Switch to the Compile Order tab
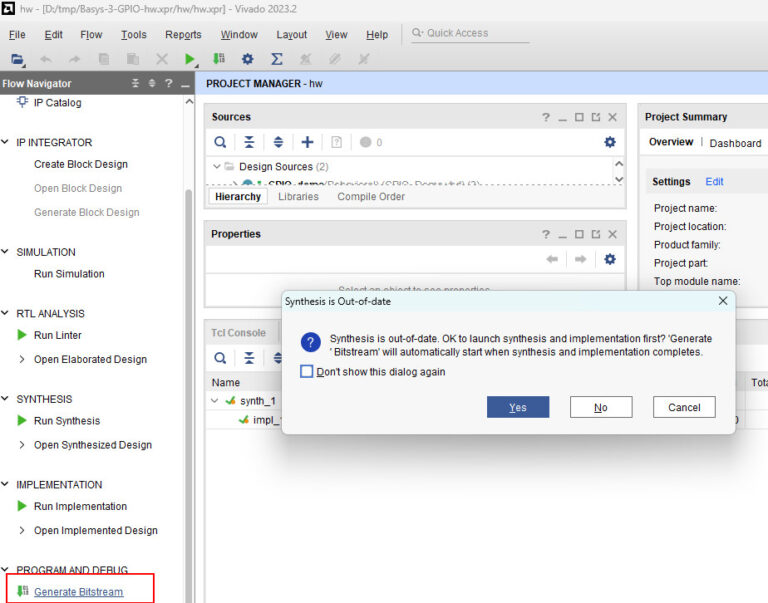Screen dimensions: 768x603 [x=371, y=197]
